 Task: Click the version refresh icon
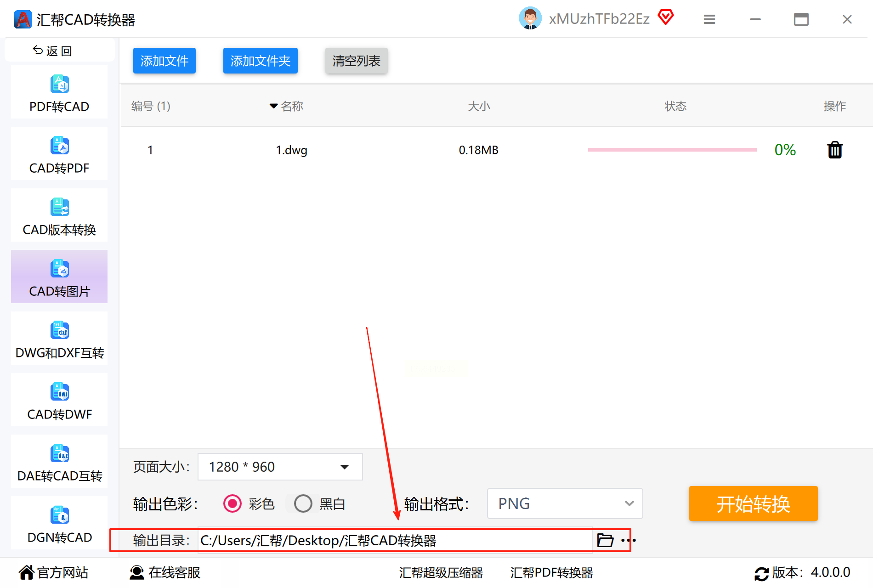click(761, 573)
